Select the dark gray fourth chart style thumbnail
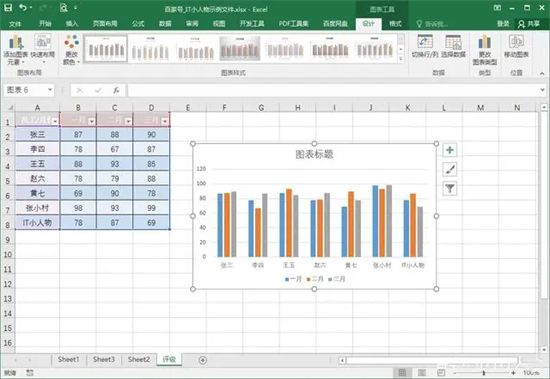This screenshot has height=379, width=550. [240, 49]
